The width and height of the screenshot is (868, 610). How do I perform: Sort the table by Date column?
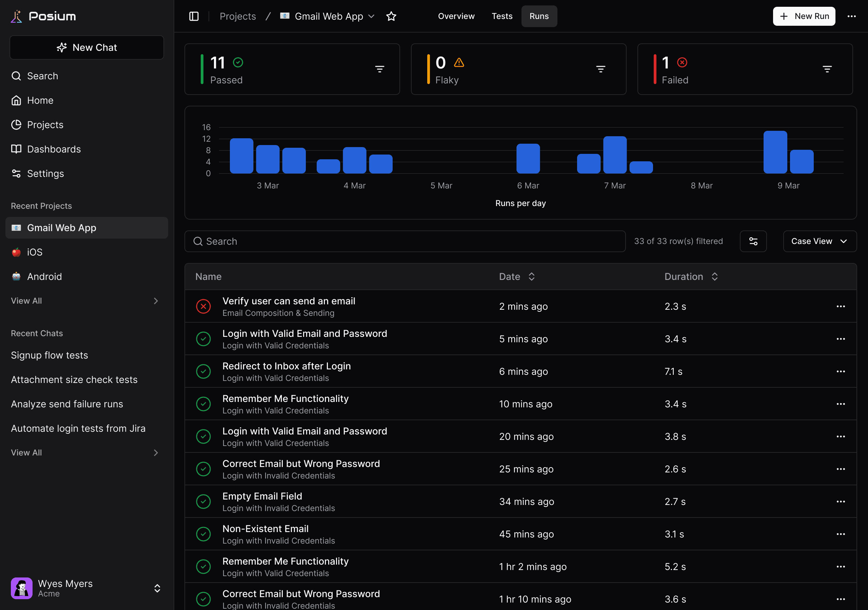(x=516, y=277)
